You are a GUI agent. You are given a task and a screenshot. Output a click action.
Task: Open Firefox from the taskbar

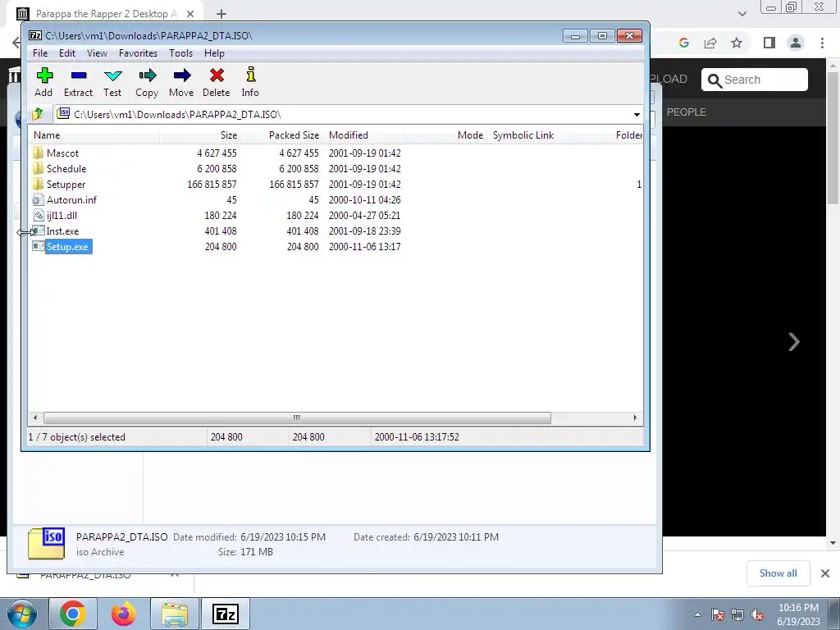(124, 614)
